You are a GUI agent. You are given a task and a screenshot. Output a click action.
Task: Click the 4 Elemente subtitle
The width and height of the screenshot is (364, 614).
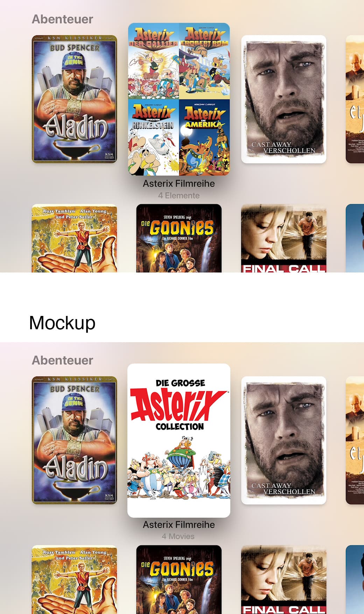point(179,195)
